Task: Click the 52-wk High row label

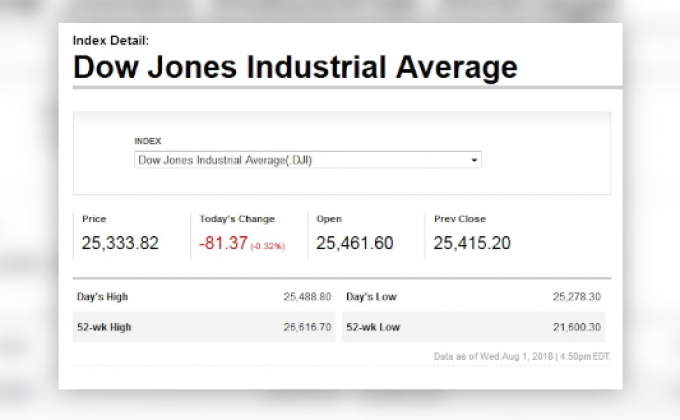Action: click(104, 327)
